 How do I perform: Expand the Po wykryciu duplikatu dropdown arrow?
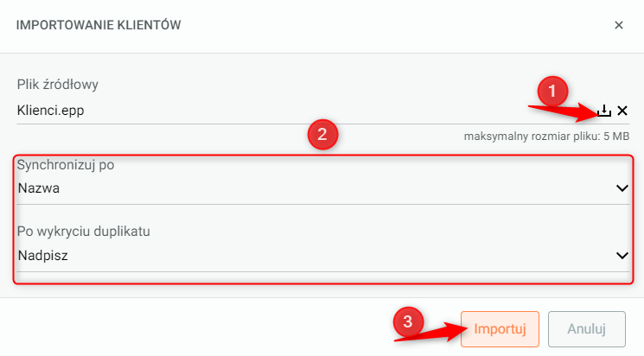coord(622,255)
